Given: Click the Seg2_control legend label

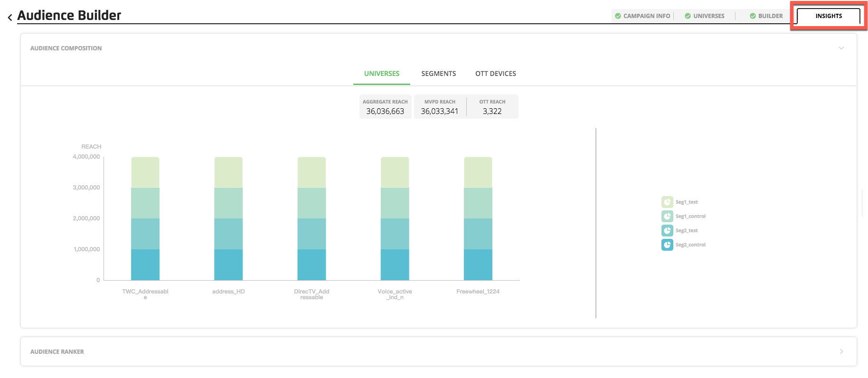Looking at the screenshot, I should (x=690, y=245).
